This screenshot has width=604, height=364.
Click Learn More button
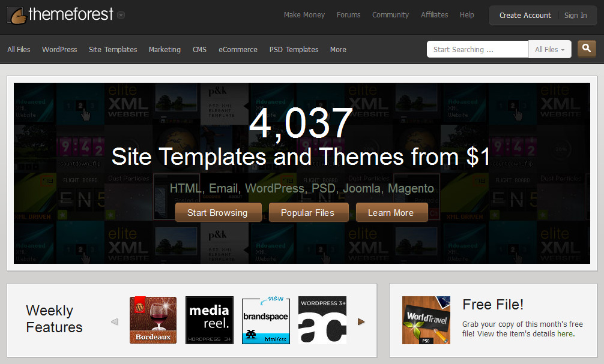click(x=391, y=212)
